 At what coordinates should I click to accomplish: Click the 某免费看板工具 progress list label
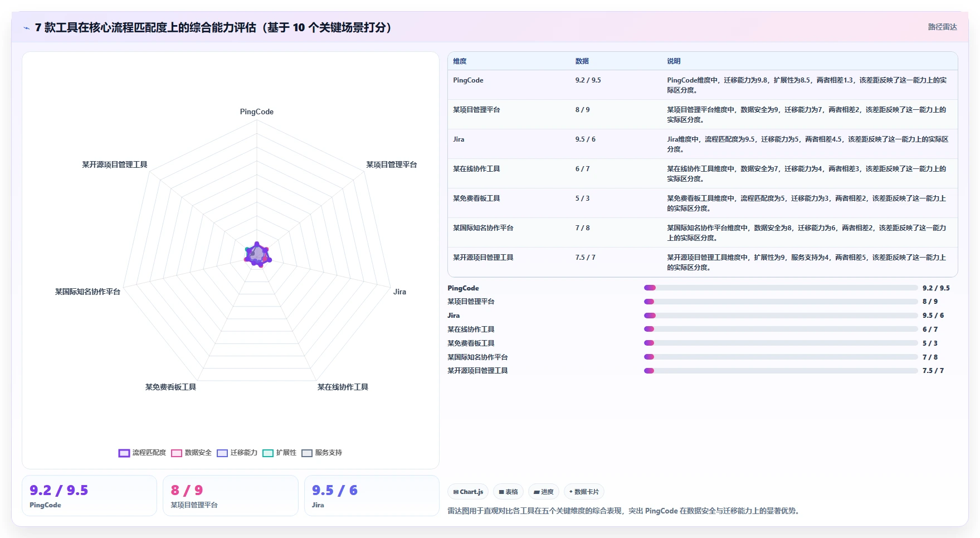point(471,343)
